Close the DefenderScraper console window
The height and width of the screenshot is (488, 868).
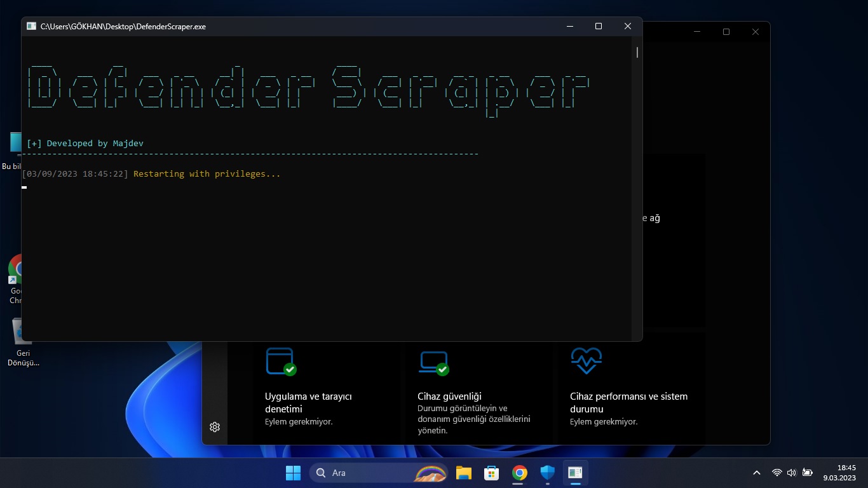point(628,26)
